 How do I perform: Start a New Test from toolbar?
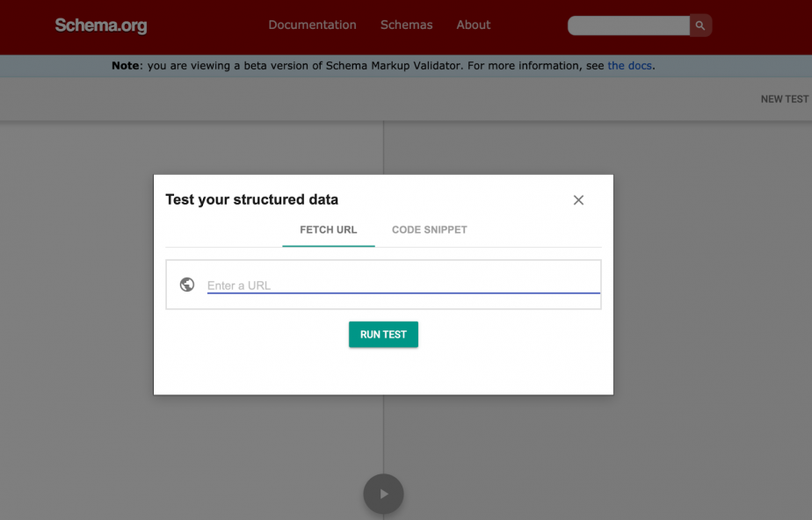(784, 99)
